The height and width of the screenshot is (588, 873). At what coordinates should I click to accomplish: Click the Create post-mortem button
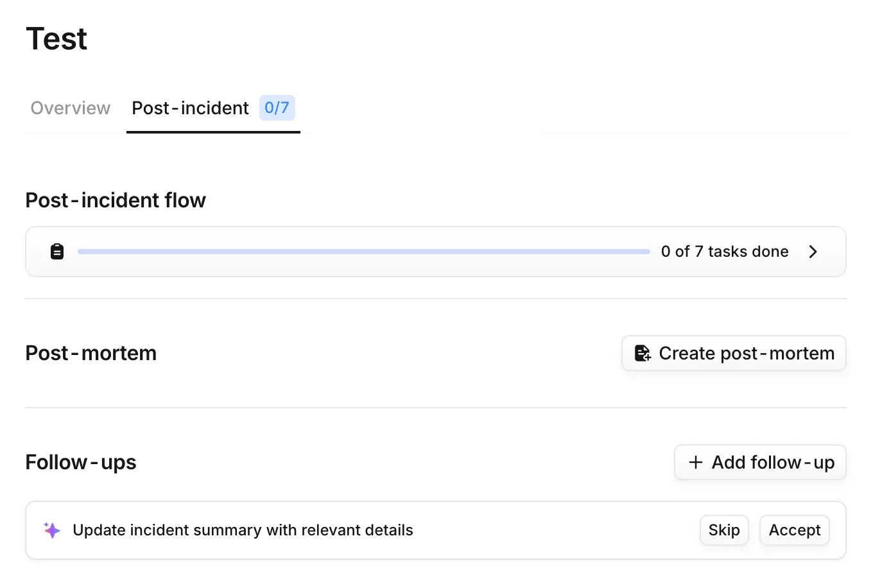point(734,353)
